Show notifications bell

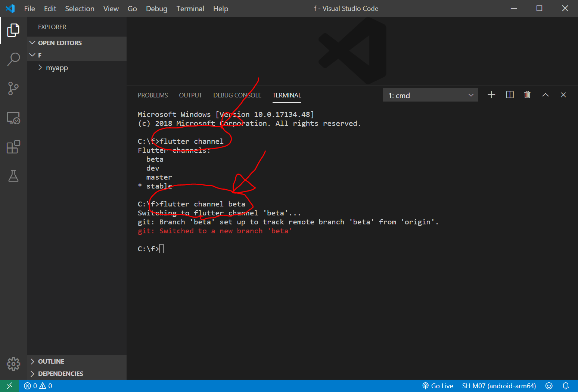[566, 386]
